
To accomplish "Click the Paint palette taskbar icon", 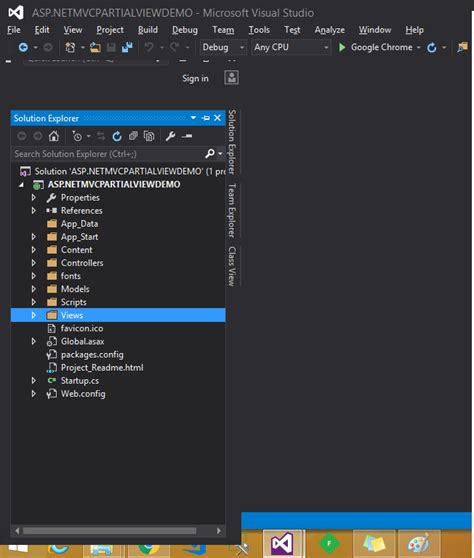I will (418, 543).
